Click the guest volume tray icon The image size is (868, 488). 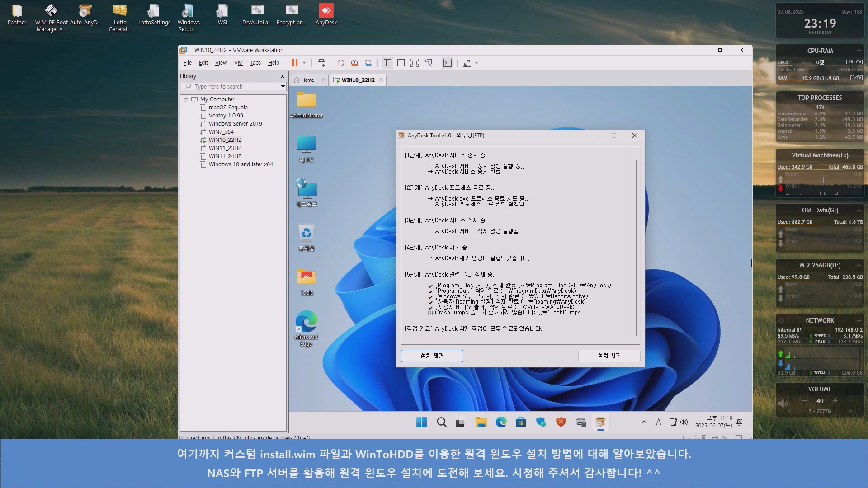tap(684, 422)
